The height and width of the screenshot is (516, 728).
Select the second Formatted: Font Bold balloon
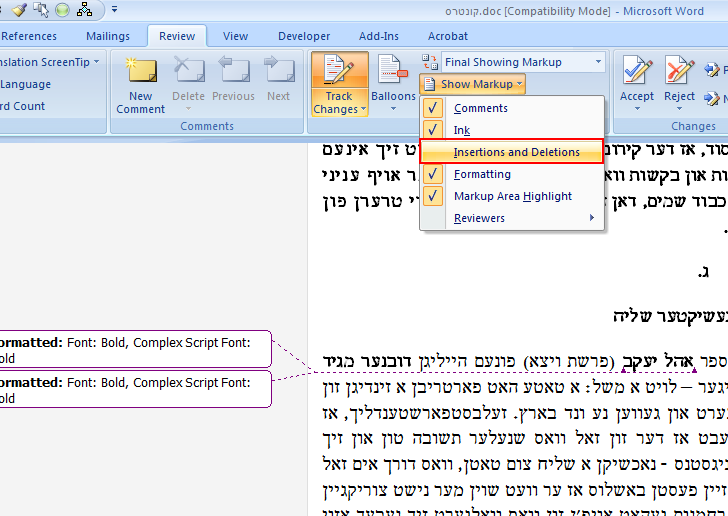[x=135, y=389]
